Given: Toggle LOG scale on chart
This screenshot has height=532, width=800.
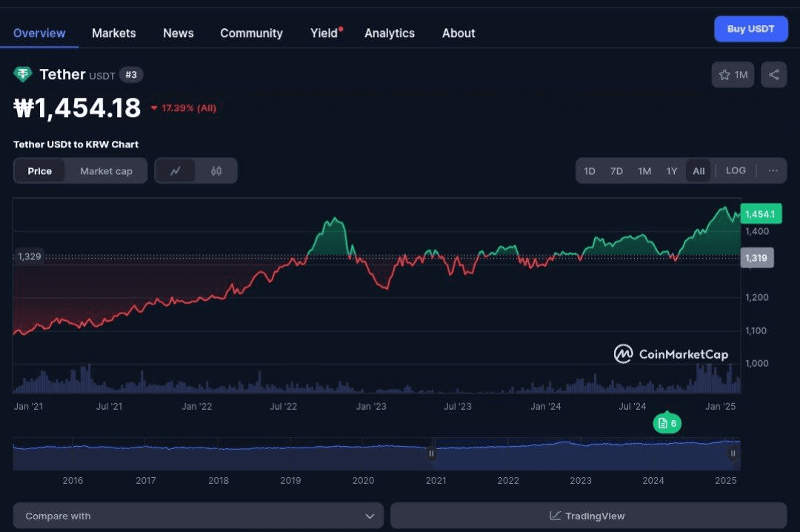Looking at the screenshot, I should 736,170.
